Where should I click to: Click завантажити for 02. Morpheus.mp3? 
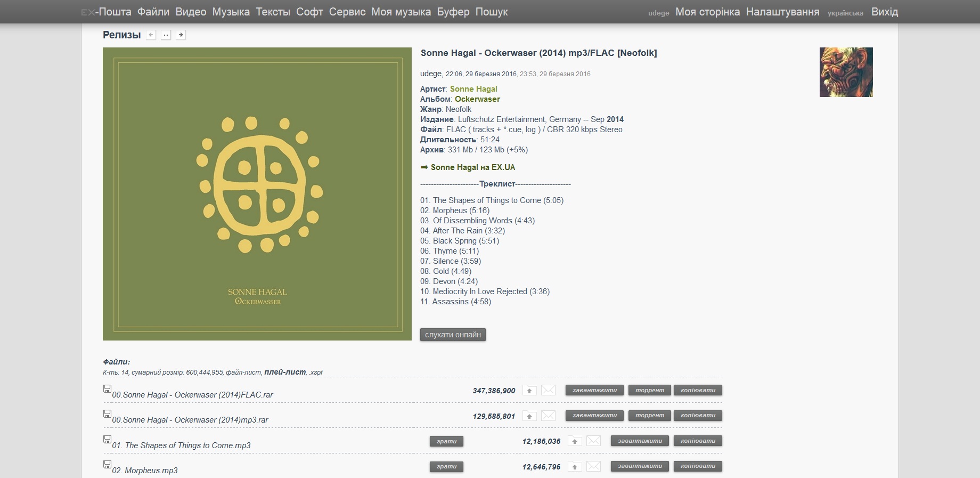tap(640, 466)
